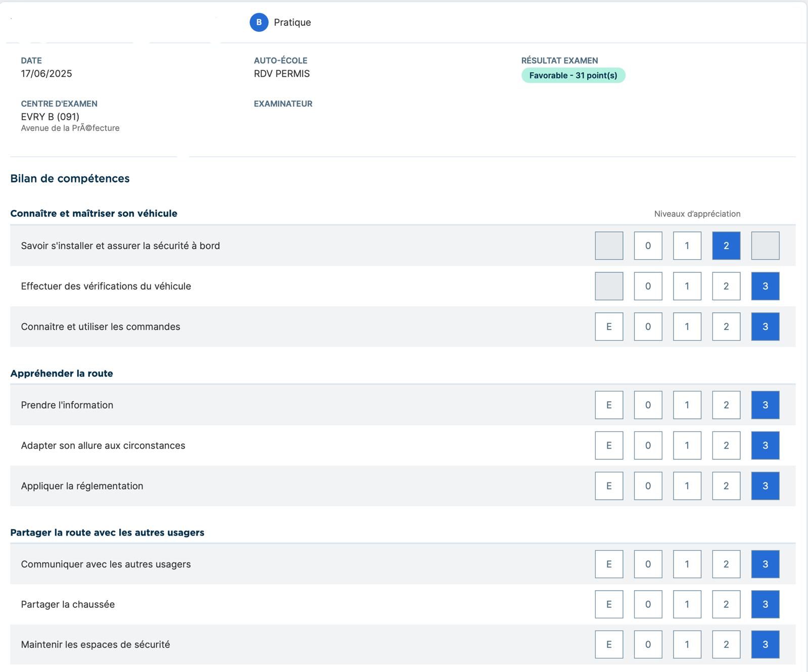Image resolution: width=808 pixels, height=672 pixels.
Task: Select level 3 for Prendre l'information
Action: (x=765, y=405)
